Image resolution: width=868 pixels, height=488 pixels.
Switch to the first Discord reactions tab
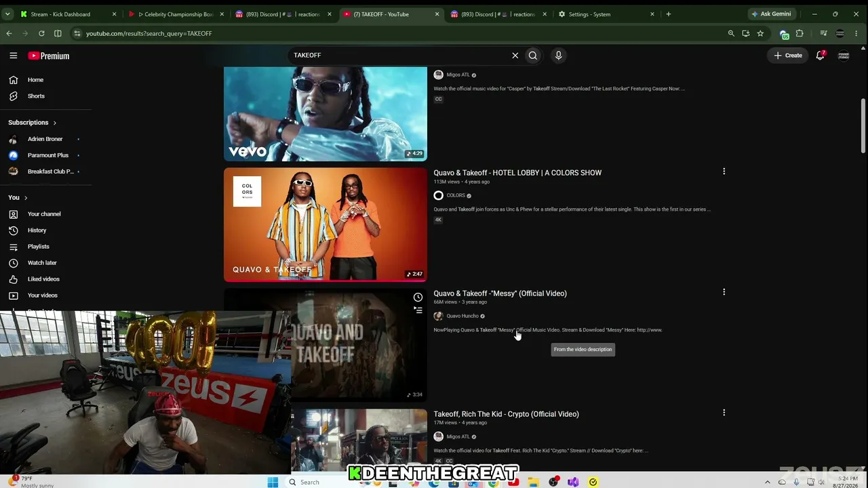tap(282, 14)
